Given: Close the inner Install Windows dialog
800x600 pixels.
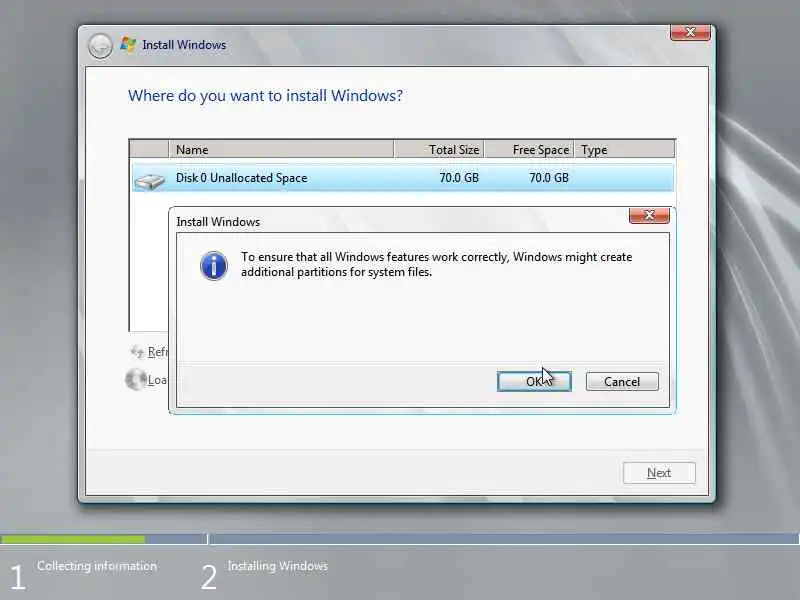Looking at the screenshot, I should (649, 215).
